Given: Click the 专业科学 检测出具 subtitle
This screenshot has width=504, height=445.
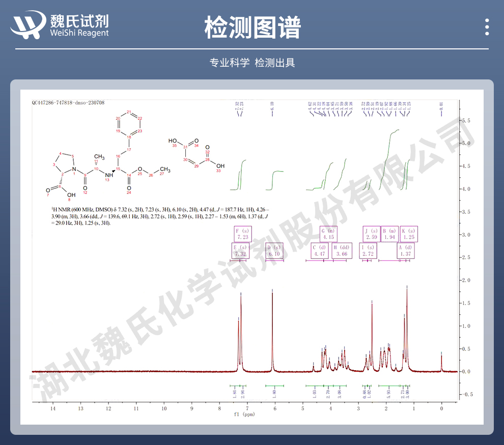Looking at the screenshot, I should 252,63.
